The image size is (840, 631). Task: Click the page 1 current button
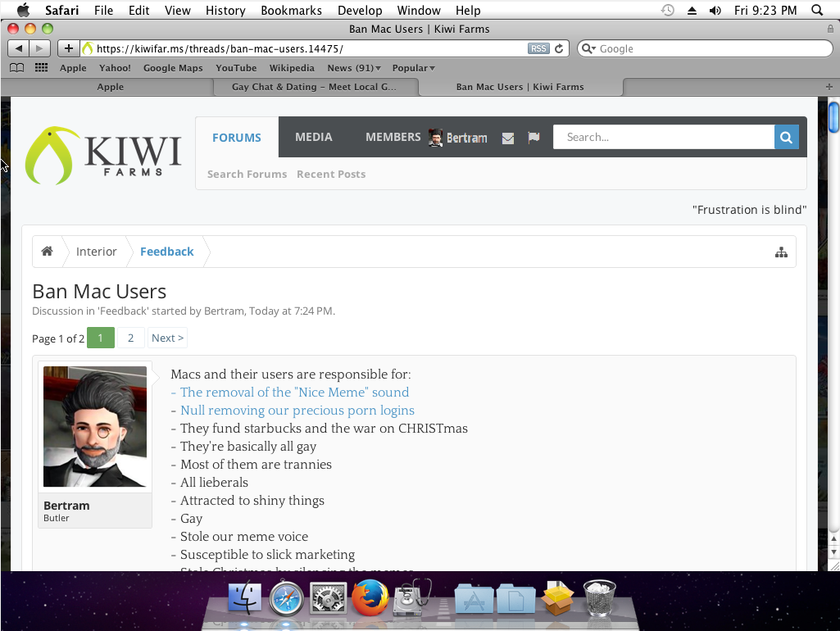[100, 338]
